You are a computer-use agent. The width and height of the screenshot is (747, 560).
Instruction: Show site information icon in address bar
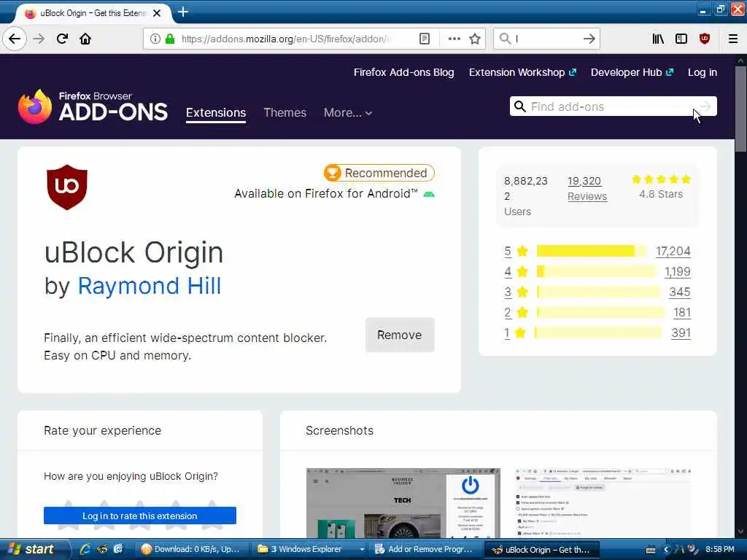pyautogui.click(x=155, y=39)
